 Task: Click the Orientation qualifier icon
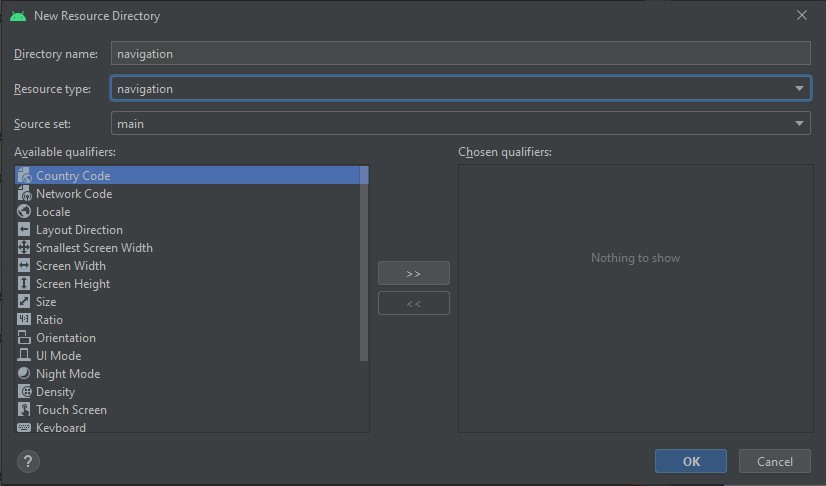click(x=24, y=337)
